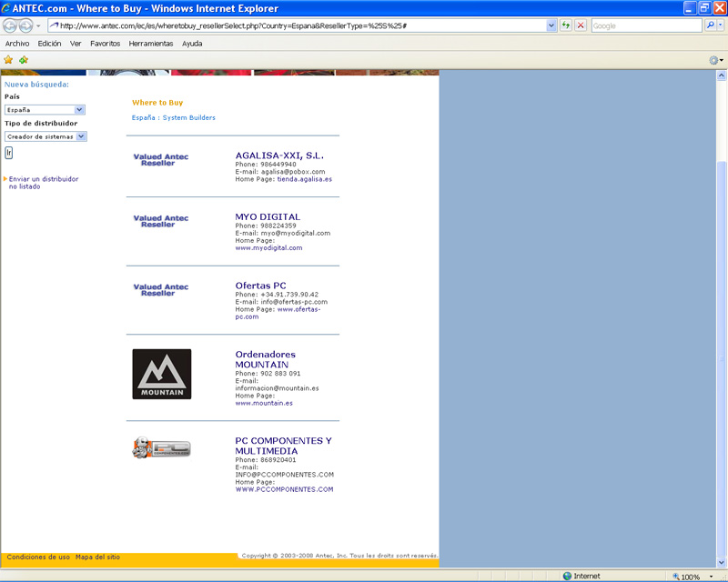The image size is (728, 582).
Task: Select Where to Buy heading text
Action: coord(157,103)
